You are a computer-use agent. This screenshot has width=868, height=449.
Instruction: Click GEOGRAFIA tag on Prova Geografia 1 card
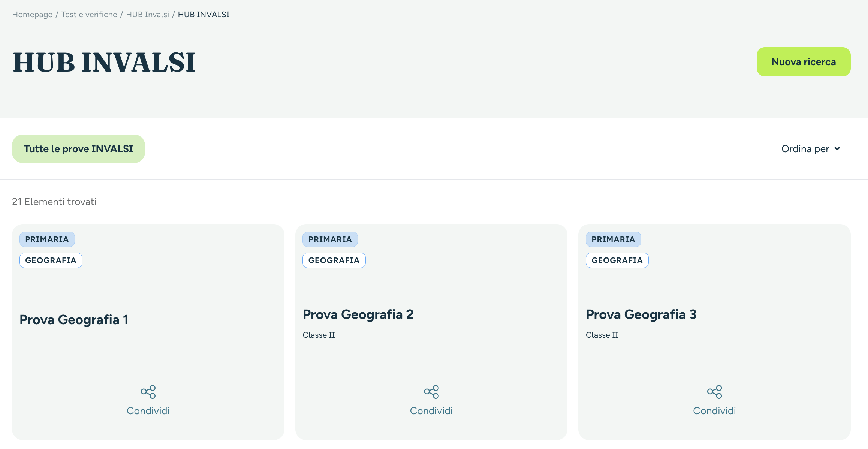click(x=51, y=260)
